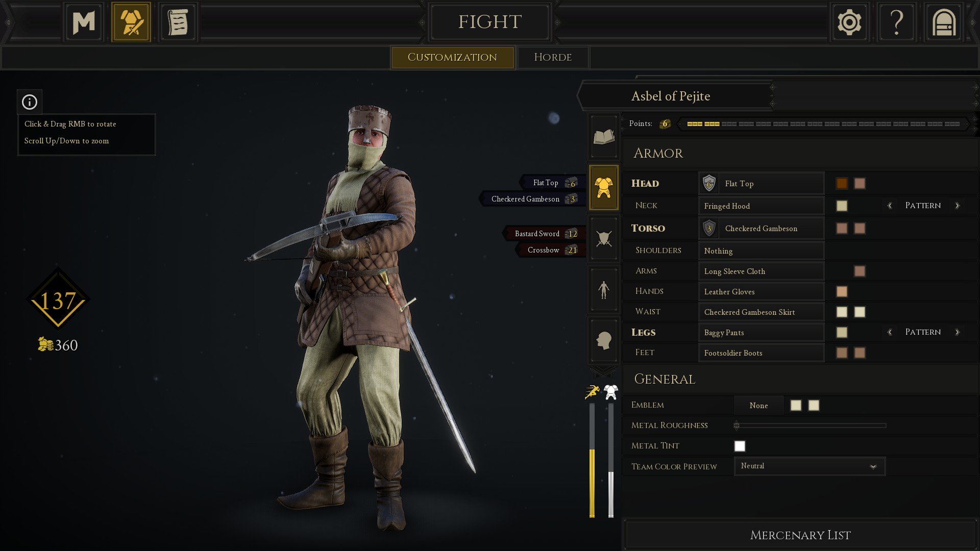Expand the sidebar down chevron
This screenshot has height=551, width=980.
[x=603, y=372]
